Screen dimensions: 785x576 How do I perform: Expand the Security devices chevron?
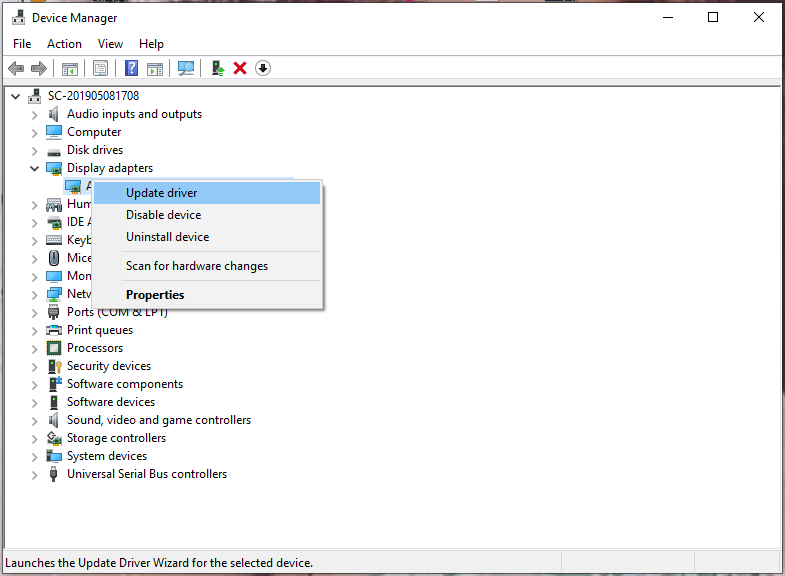click(34, 367)
